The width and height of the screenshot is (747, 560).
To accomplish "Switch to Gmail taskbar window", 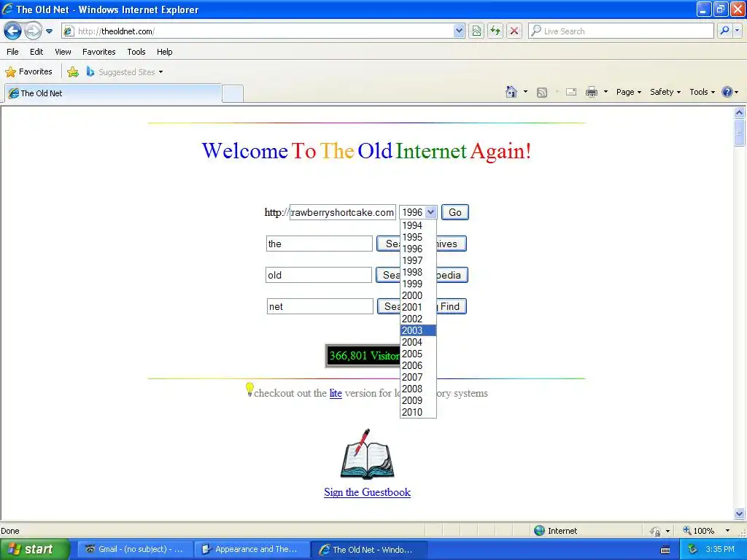I will point(134,549).
